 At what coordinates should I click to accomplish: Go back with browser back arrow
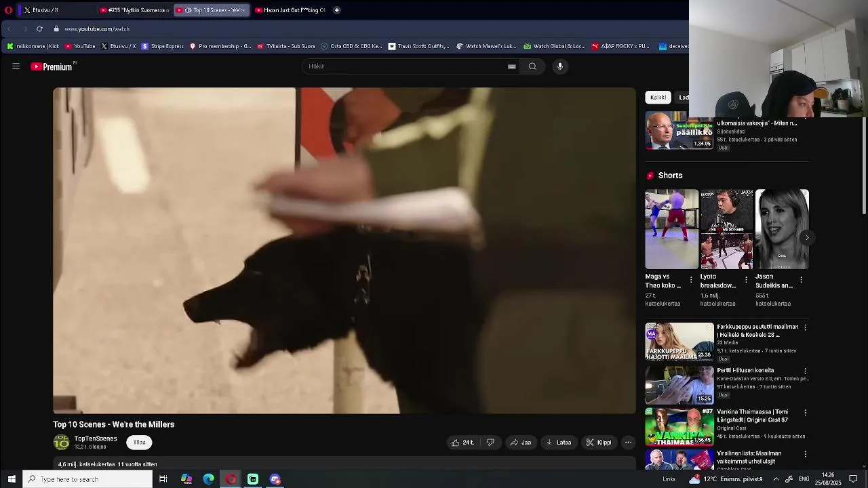(9, 29)
